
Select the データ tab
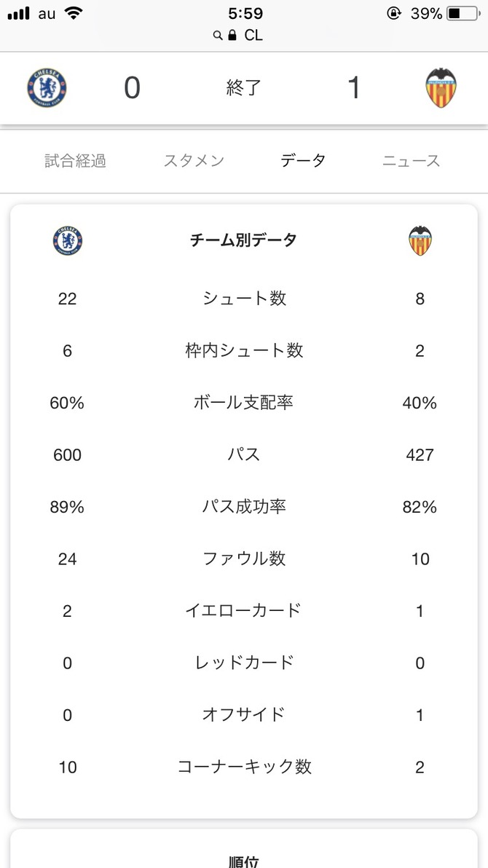(x=302, y=161)
